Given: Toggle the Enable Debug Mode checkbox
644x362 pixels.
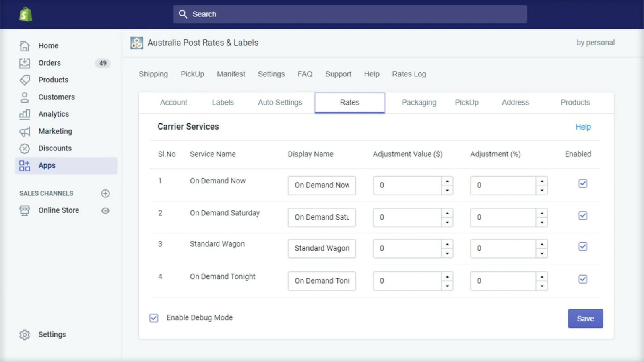Looking at the screenshot, I should (154, 318).
